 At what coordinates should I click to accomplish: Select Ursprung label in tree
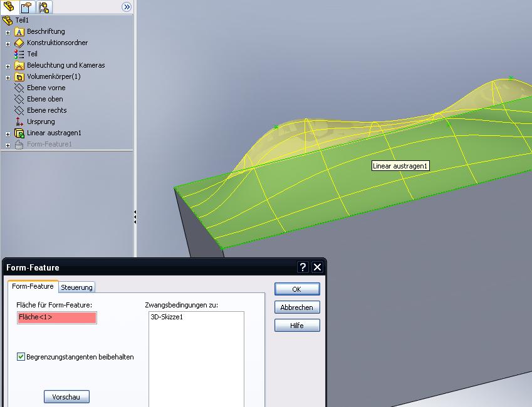[41, 121]
